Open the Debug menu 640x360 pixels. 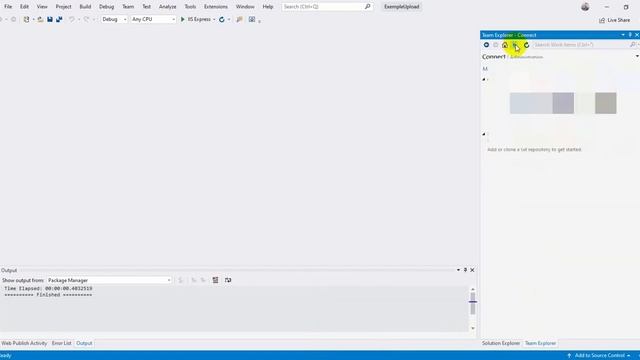tap(107, 7)
